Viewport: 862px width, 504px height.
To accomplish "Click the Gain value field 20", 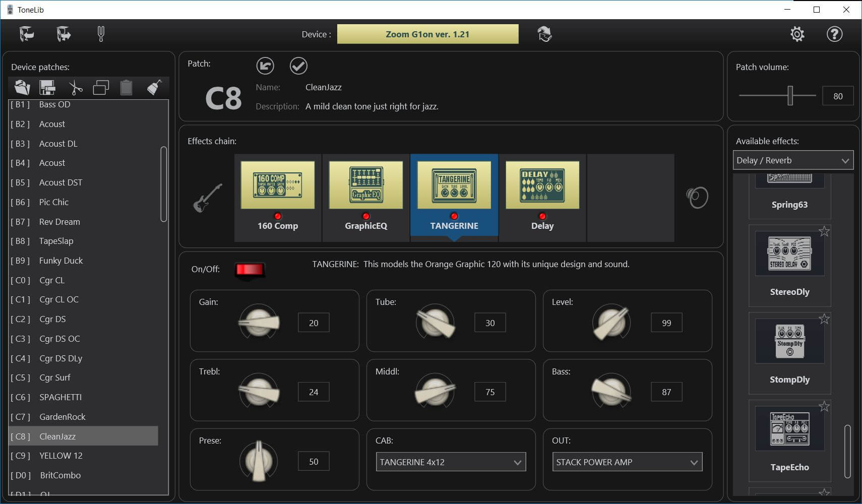I will 314,323.
